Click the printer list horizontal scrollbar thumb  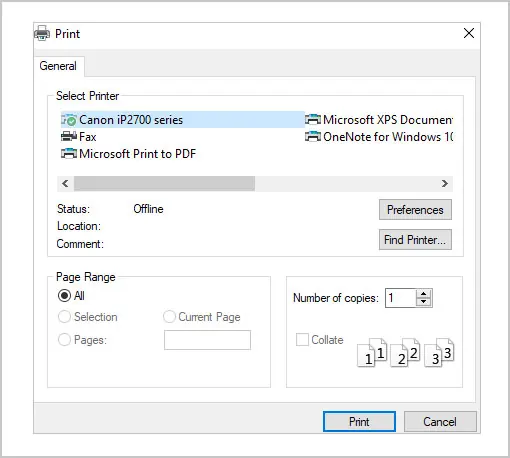click(x=165, y=183)
